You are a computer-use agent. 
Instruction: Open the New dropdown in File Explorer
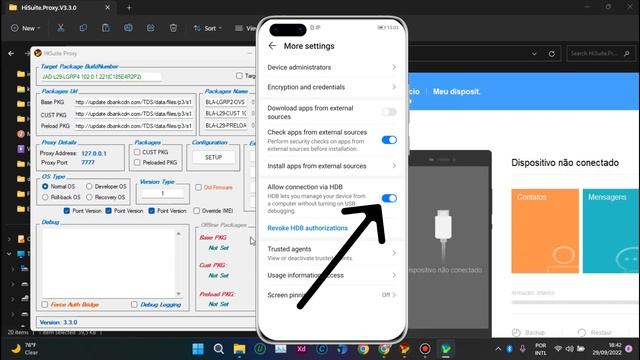pyautogui.click(x=25, y=28)
